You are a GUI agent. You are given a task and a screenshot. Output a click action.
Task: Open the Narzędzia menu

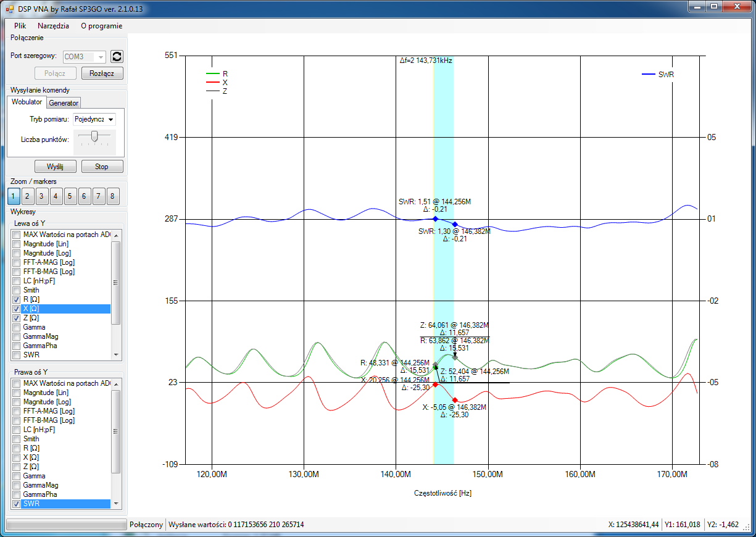pos(53,26)
